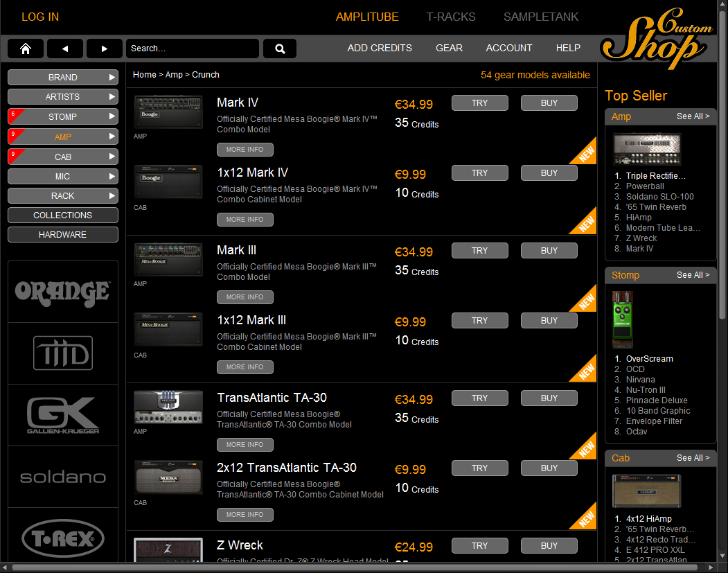
Task: Click into the Search field
Action: [192, 49]
